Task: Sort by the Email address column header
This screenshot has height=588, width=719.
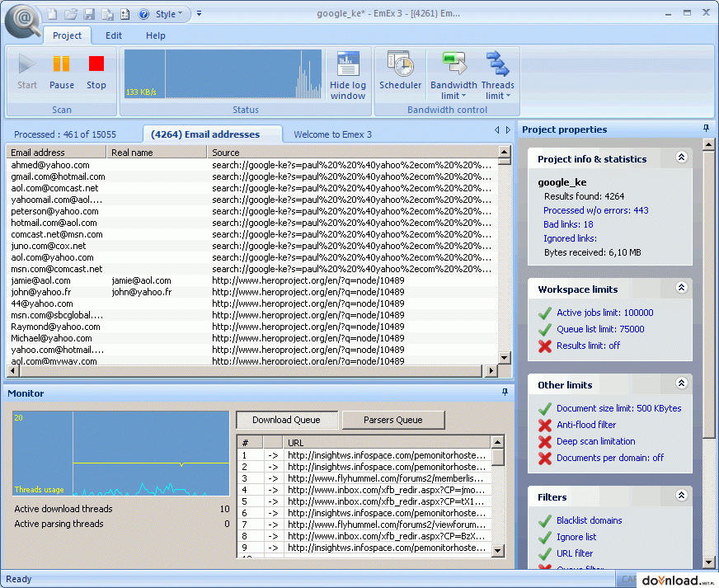Action: point(56,153)
